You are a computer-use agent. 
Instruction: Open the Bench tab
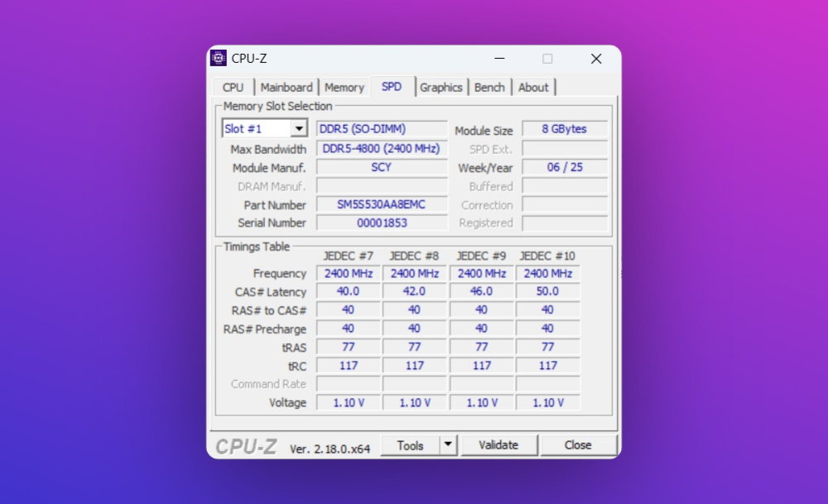(489, 88)
